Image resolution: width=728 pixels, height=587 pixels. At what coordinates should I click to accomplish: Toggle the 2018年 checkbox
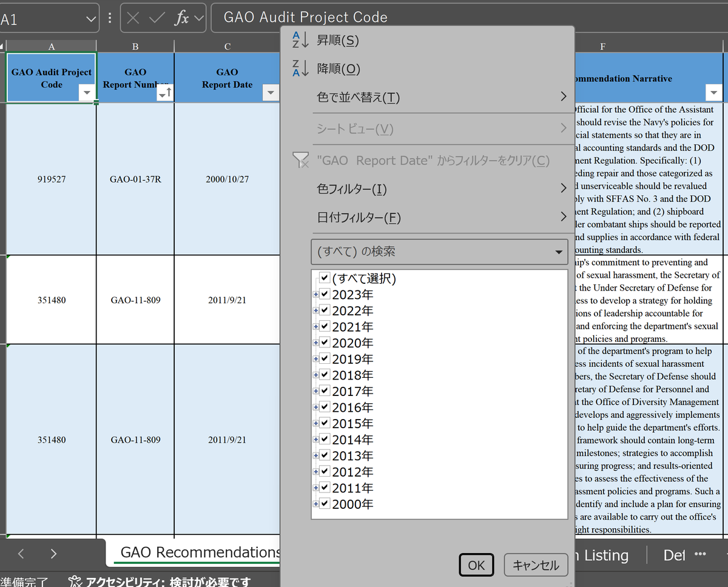[x=325, y=375]
